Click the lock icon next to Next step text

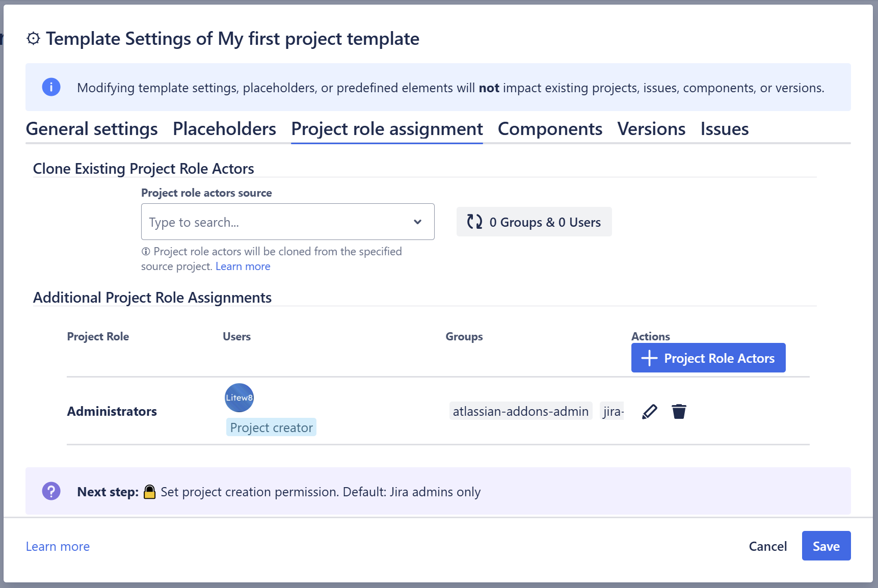[x=149, y=491]
